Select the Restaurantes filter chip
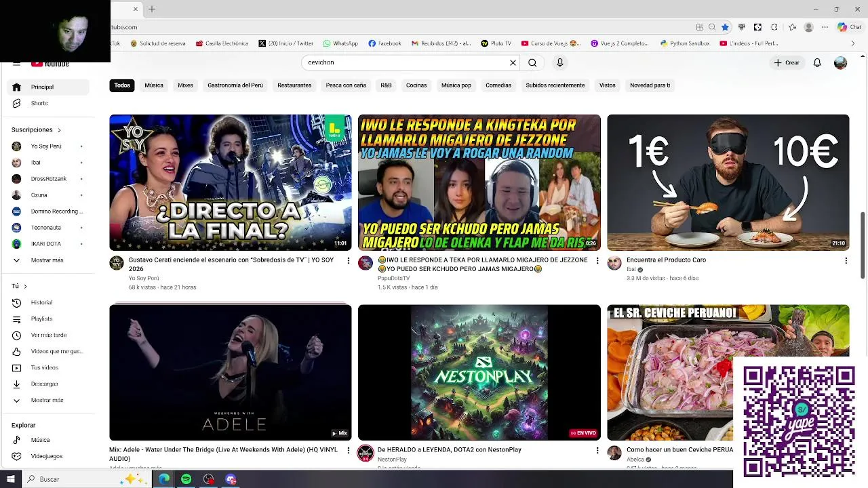868x488 pixels. coord(294,85)
